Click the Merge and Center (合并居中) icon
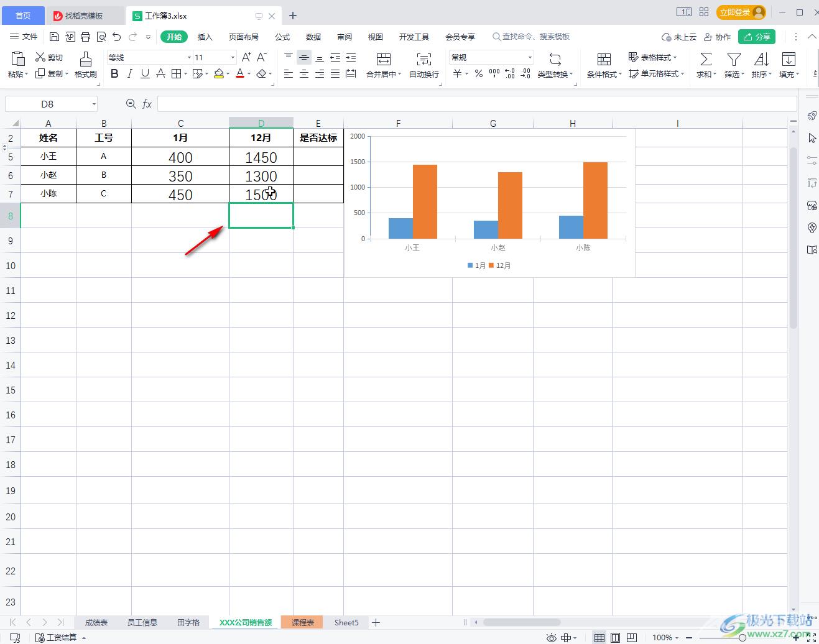Image resolution: width=819 pixels, height=644 pixels. click(384, 59)
